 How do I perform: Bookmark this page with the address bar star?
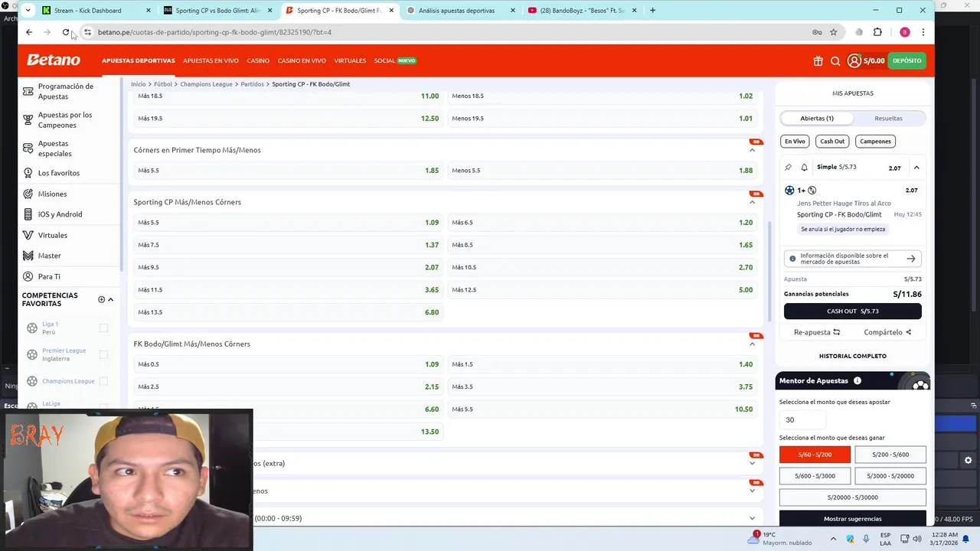click(x=833, y=32)
